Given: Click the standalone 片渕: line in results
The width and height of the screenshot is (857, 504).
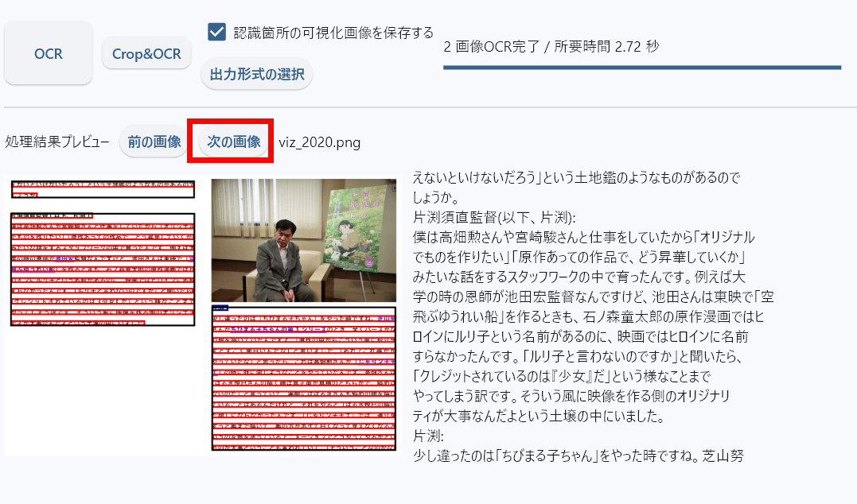Looking at the screenshot, I should pyautogui.click(x=428, y=436).
